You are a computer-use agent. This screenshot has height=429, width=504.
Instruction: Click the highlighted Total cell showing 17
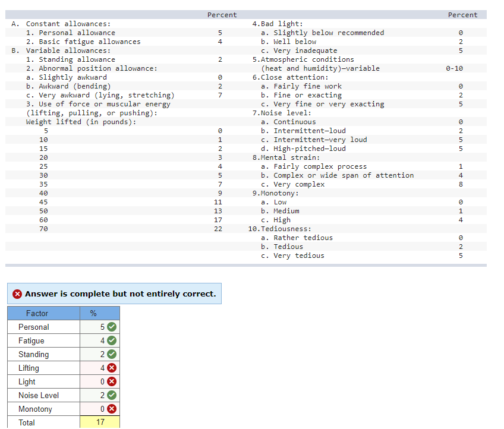coord(100,422)
